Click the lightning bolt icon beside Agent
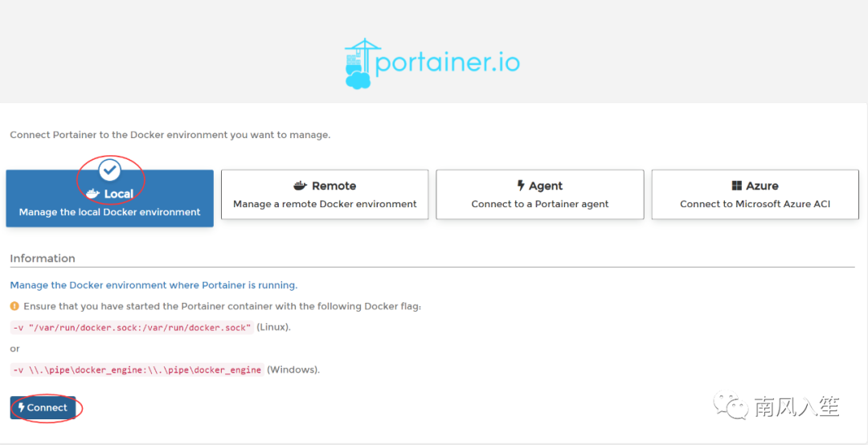Viewport: 868px width, 445px height. [x=520, y=186]
